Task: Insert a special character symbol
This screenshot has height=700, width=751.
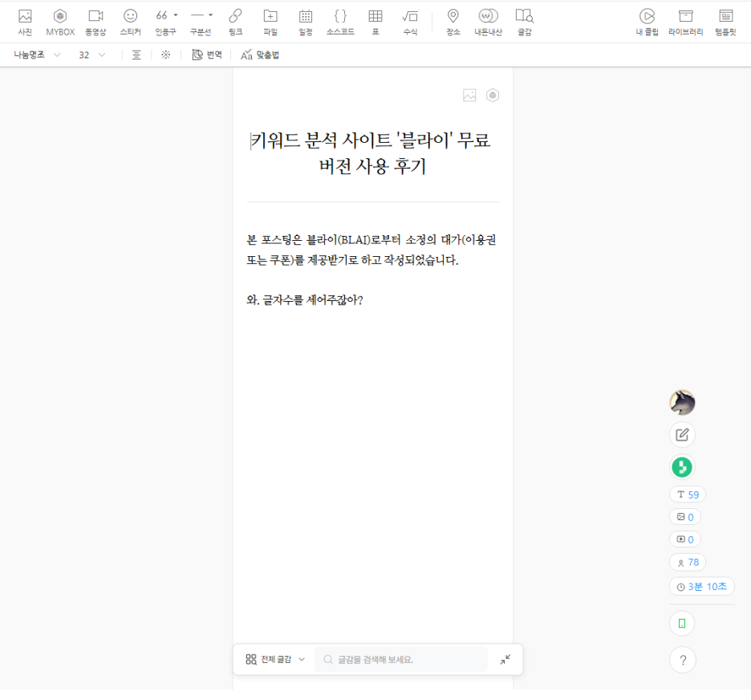Action: click(x=166, y=55)
